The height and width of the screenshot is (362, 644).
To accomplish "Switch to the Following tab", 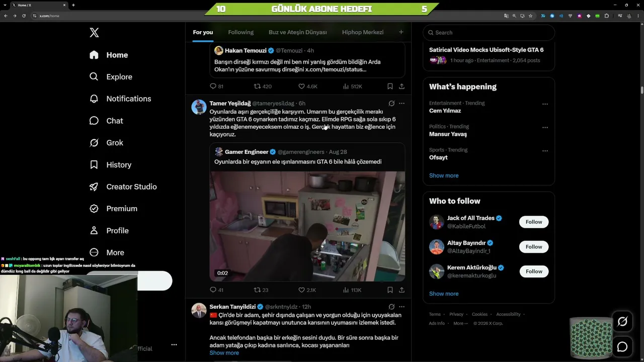I will [x=241, y=32].
